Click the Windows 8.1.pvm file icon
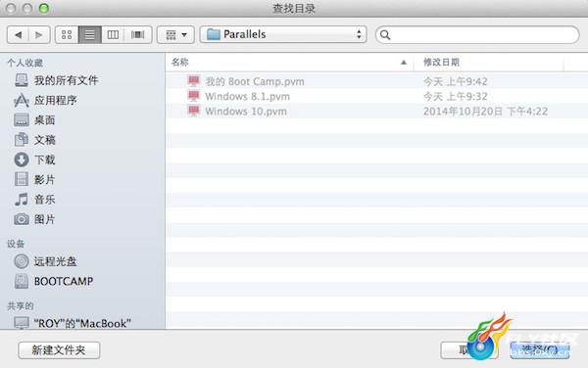Screen dimensions: 588x368 click(193, 96)
